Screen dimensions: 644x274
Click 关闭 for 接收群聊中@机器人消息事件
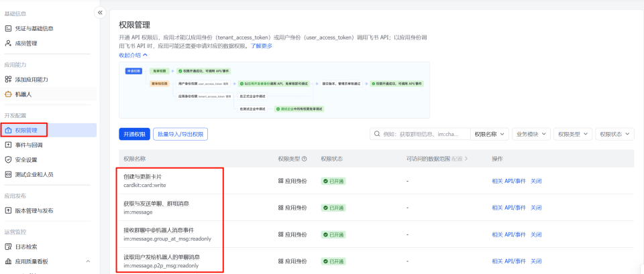pyautogui.click(x=536, y=234)
